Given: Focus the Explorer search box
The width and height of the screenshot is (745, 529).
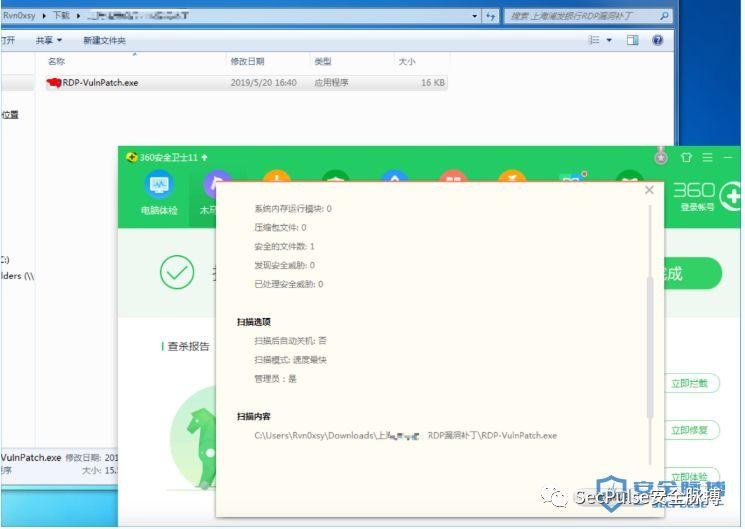Looking at the screenshot, I should [588, 16].
